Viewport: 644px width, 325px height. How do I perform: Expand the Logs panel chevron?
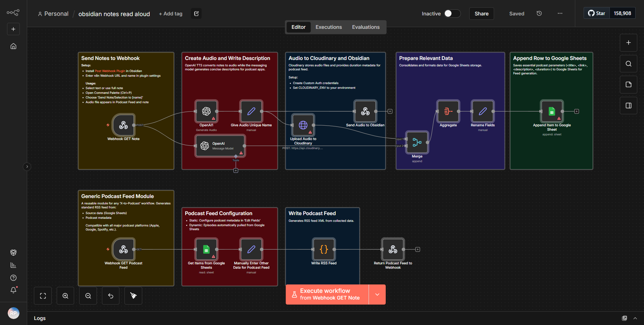click(x=635, y=318)
